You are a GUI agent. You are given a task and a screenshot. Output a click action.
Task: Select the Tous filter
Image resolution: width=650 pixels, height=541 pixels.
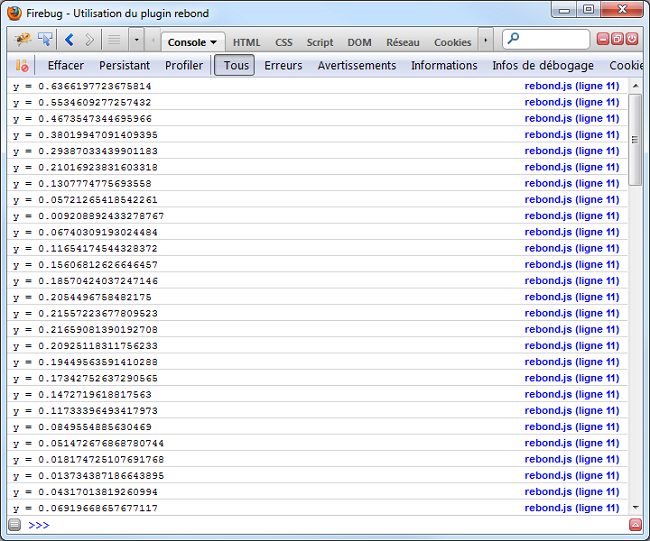pyautogui.click(x=236, y=66)
